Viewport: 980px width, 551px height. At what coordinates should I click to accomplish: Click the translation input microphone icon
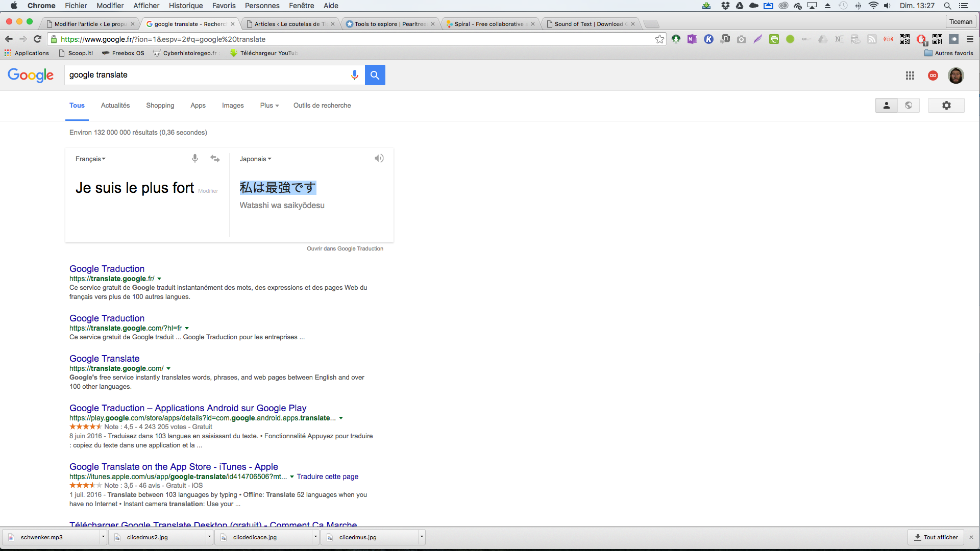[x=195, y=159]
